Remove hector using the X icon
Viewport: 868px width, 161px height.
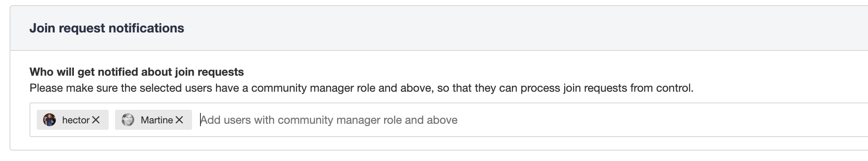coord(96,120)
